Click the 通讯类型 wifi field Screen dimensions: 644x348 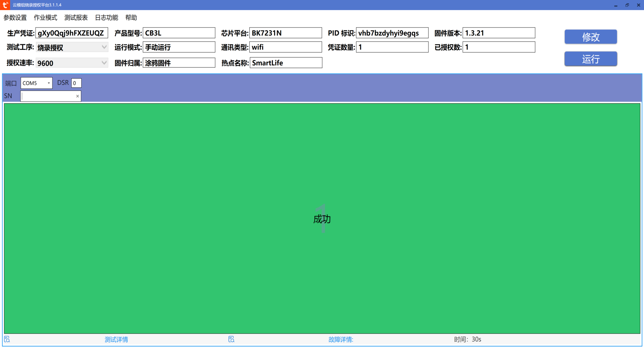(286, 47)
